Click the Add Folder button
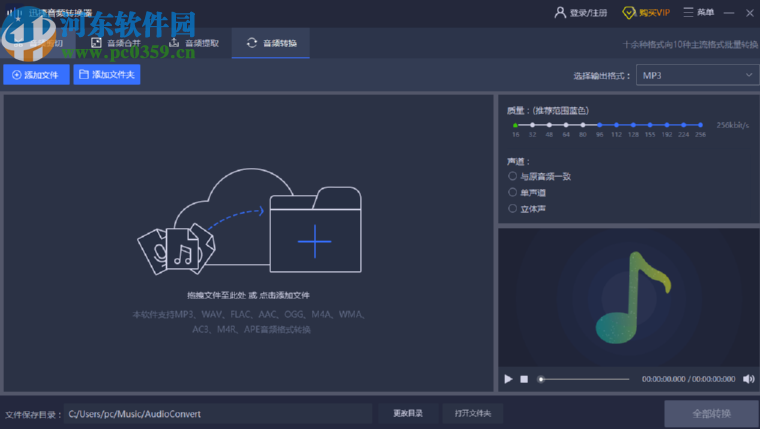The image size is (760, 429). tap(107, 75)
